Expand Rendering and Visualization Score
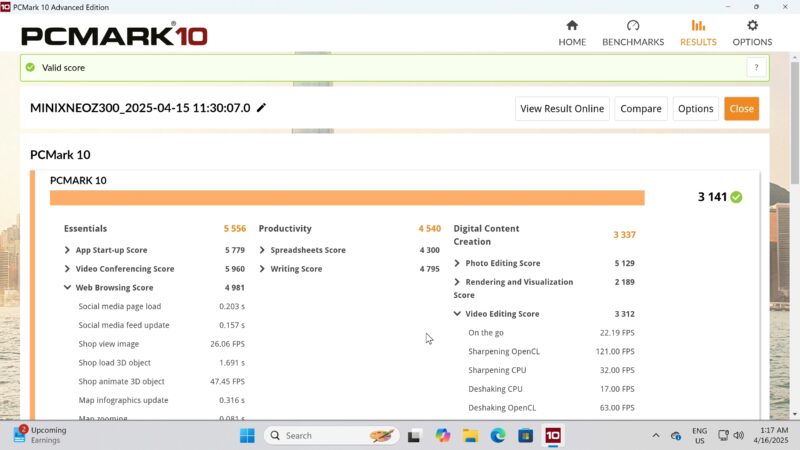The height and width of the screenshot is (450, 800). 457,282
